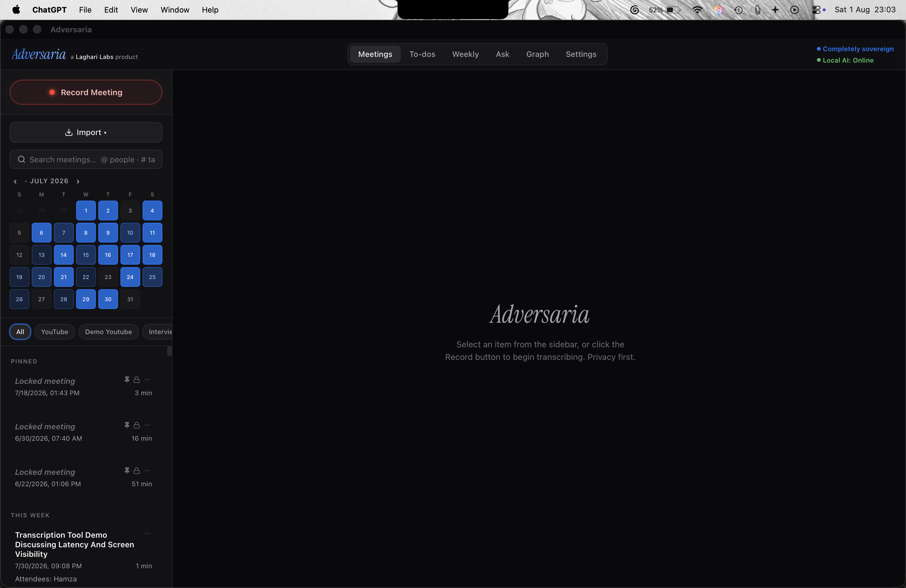Switch to the Settings tab

tap(581, 54)
